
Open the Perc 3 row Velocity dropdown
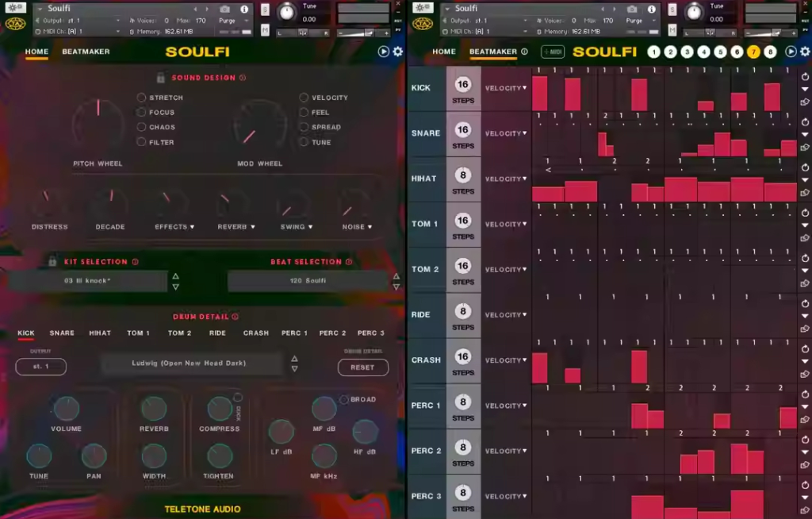pos(506,496)
